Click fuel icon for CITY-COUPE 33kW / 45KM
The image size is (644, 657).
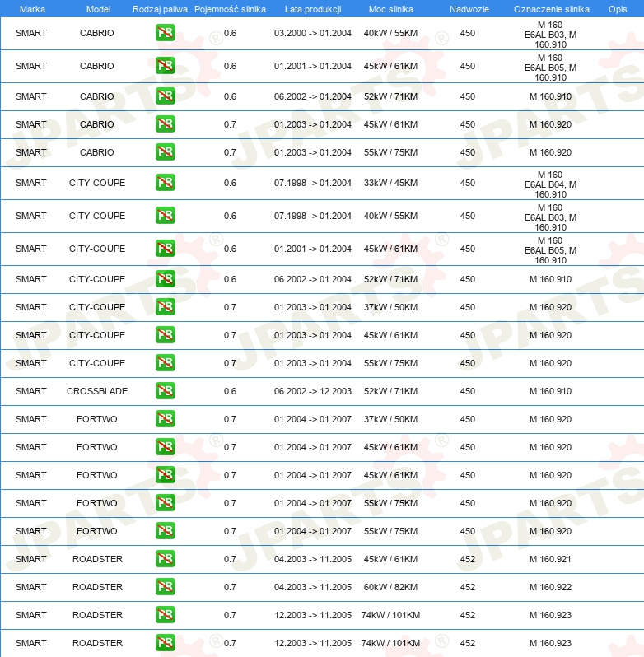point(165,183)
